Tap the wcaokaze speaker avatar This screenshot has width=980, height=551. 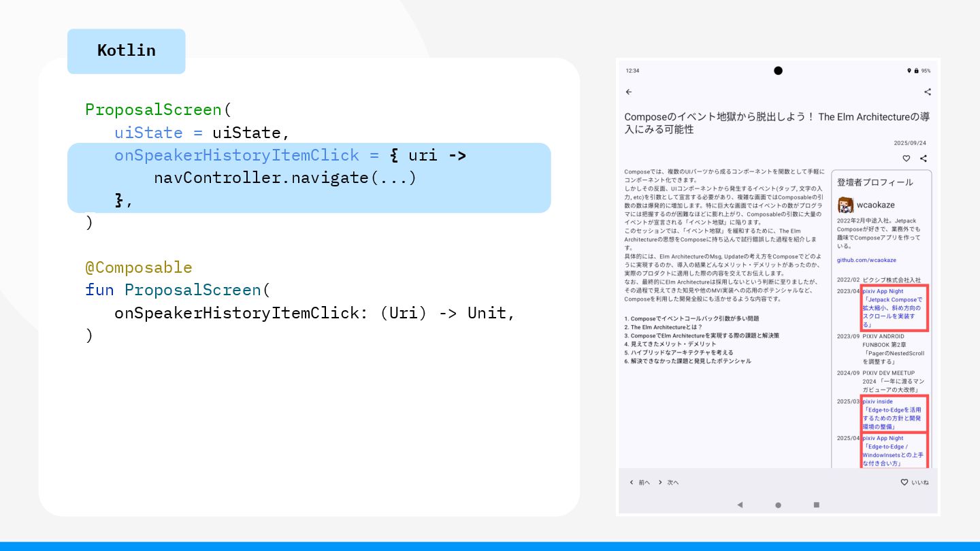[x=845, y=205]
